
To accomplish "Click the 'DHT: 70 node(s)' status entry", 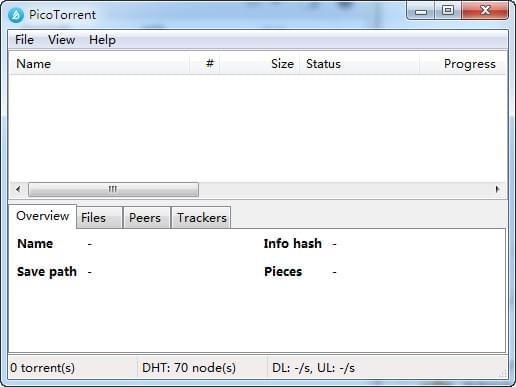I will pyautogui.click(x=189, y=368).
